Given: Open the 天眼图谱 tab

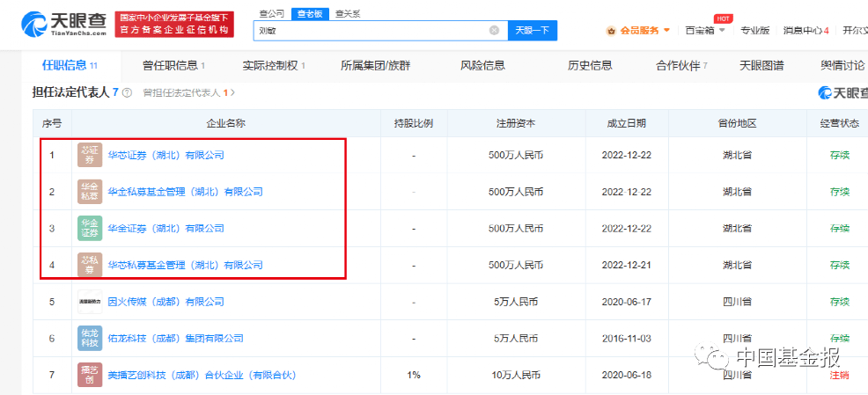Looking at the screenshot, I should [761, 66].
